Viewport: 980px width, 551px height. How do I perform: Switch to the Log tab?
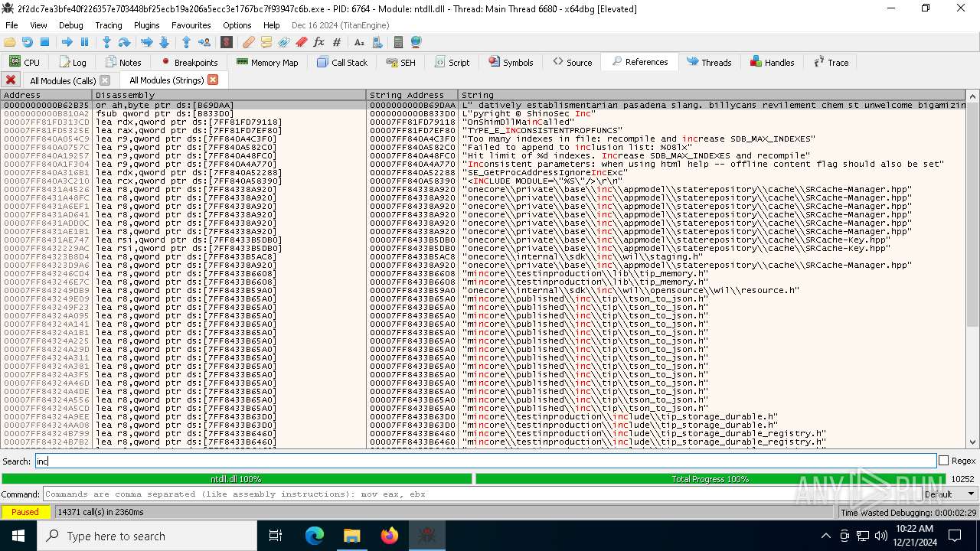tap(73, 62)
